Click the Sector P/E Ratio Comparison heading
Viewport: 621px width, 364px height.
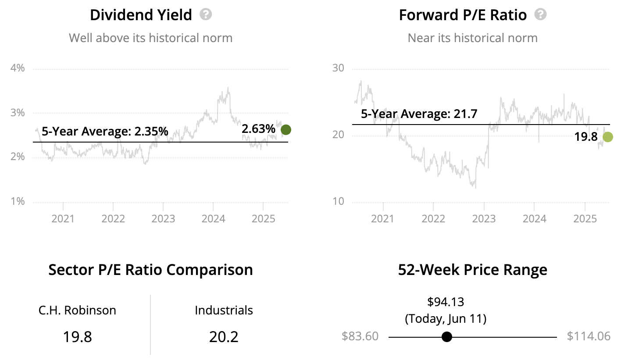150,269
